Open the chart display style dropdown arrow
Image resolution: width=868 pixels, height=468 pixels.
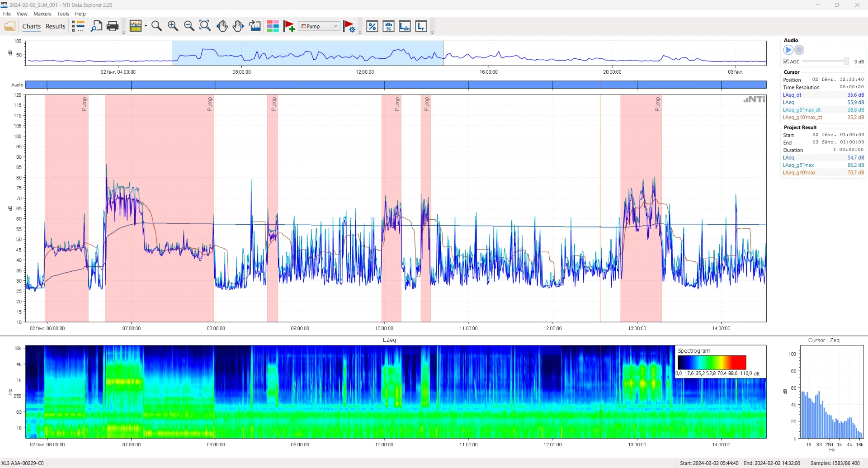pyautogui.click(x=146, y=26)
